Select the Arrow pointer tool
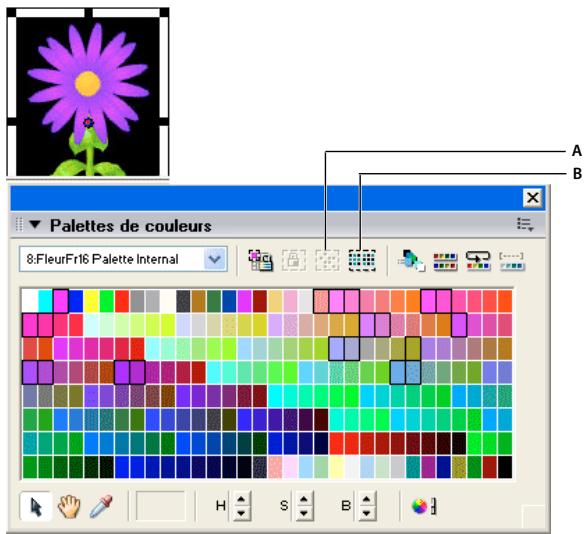 [36, 507]
